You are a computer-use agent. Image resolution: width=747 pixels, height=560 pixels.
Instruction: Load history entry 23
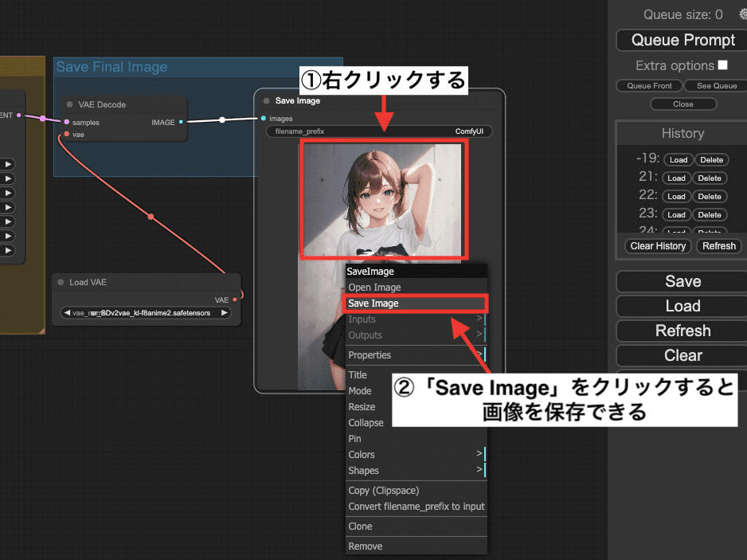676,214
